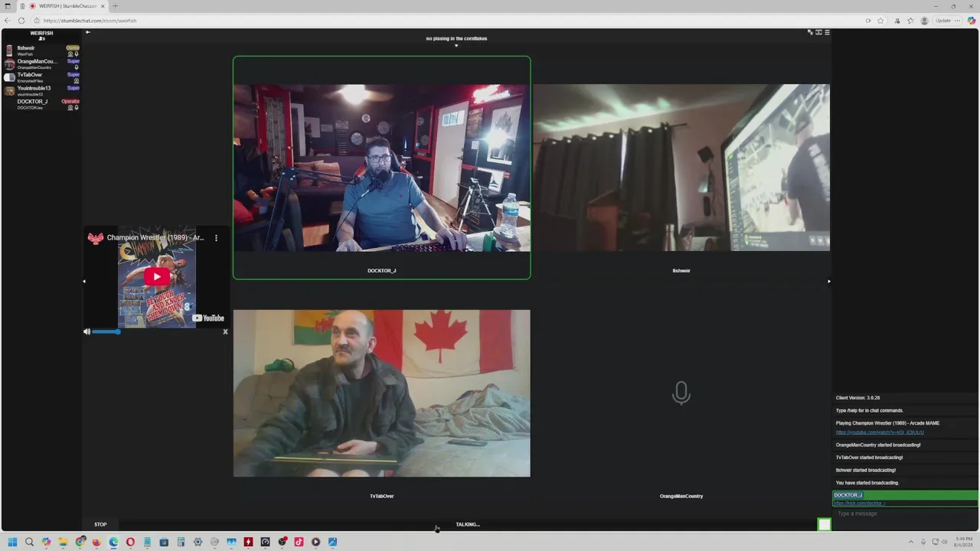
Task: Collapse left panel with side arrow
Action: (x=84, y=281)
